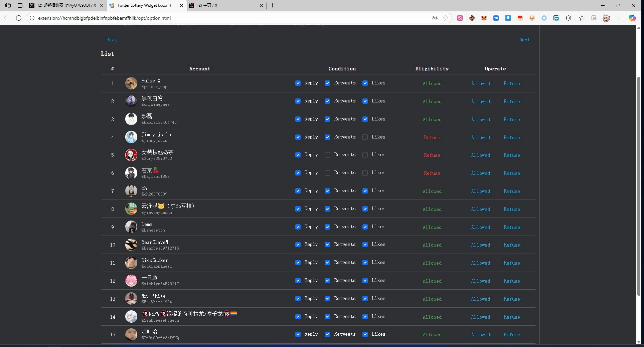Click the Next link

(524, 40)
